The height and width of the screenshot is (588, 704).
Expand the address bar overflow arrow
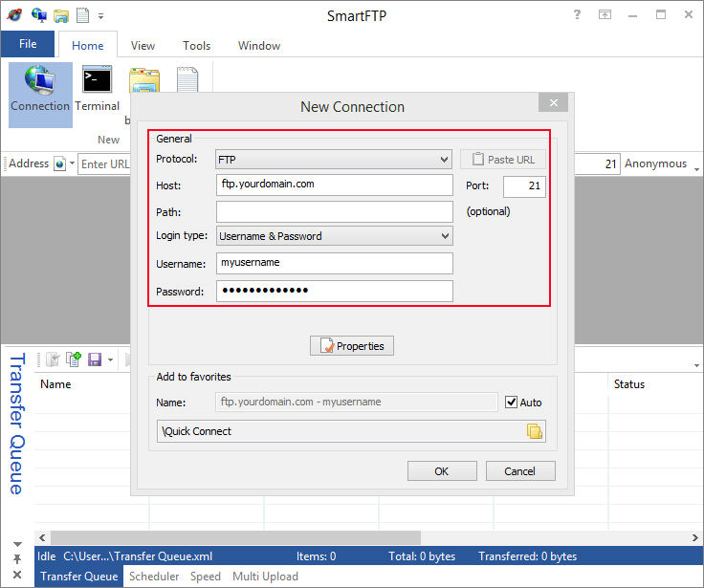pos(696,169)
